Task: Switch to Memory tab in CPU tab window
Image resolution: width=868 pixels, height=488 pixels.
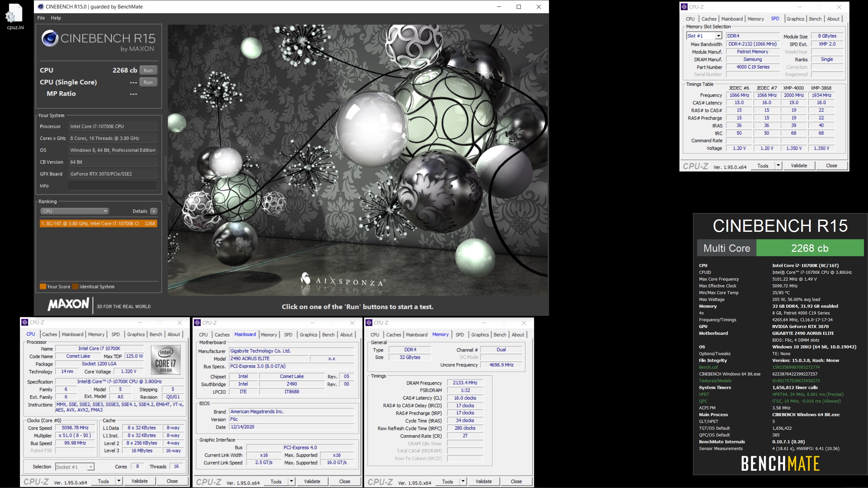Action: pos(96,334)
